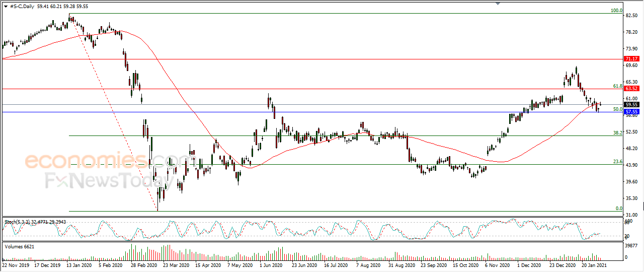Click the 38.2 Fibonacci level label
Screen dimensions: 644x272
(618, 132)
